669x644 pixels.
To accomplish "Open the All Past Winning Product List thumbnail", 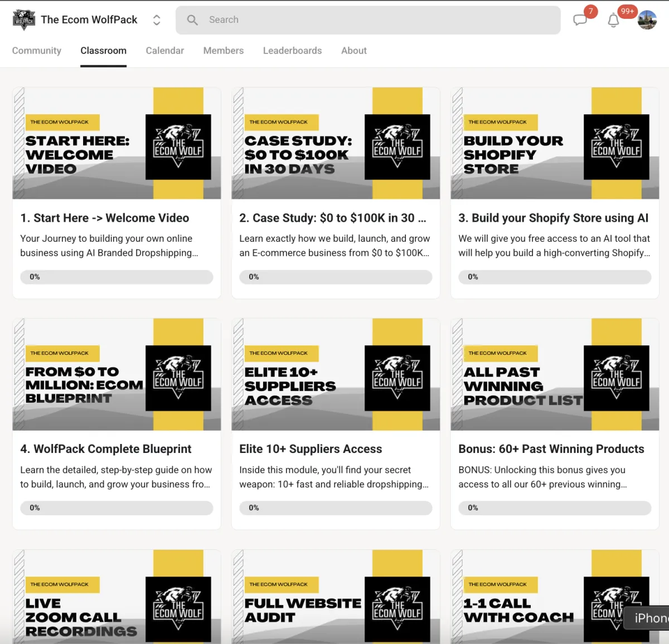I will click(555, 374).
